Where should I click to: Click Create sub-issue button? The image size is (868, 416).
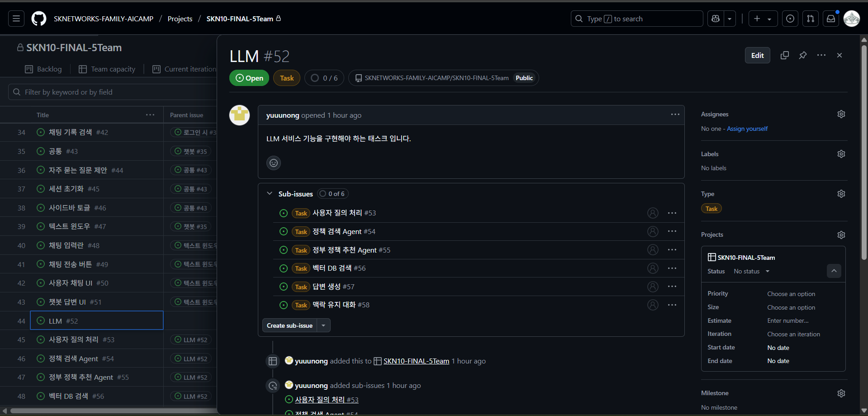click(x=289, y=325)
